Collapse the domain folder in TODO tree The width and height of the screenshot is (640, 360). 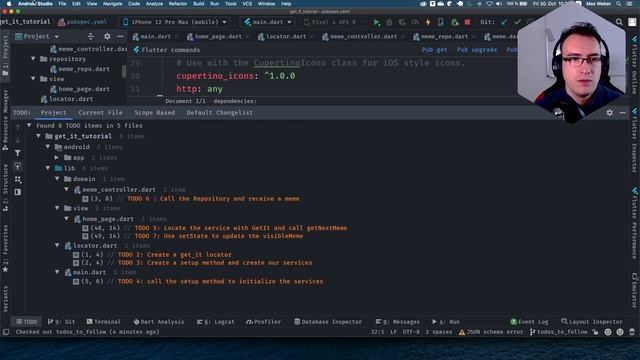click(x=57, y=178)
